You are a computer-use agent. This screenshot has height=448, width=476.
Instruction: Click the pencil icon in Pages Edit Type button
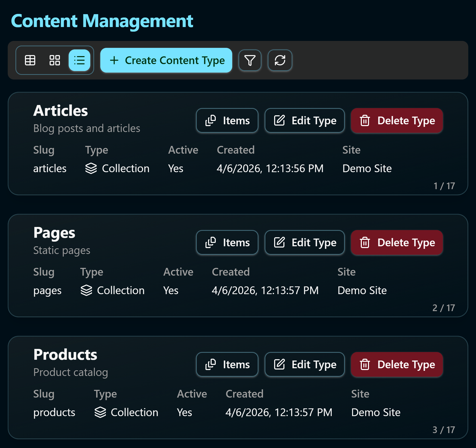click(280, 242)
